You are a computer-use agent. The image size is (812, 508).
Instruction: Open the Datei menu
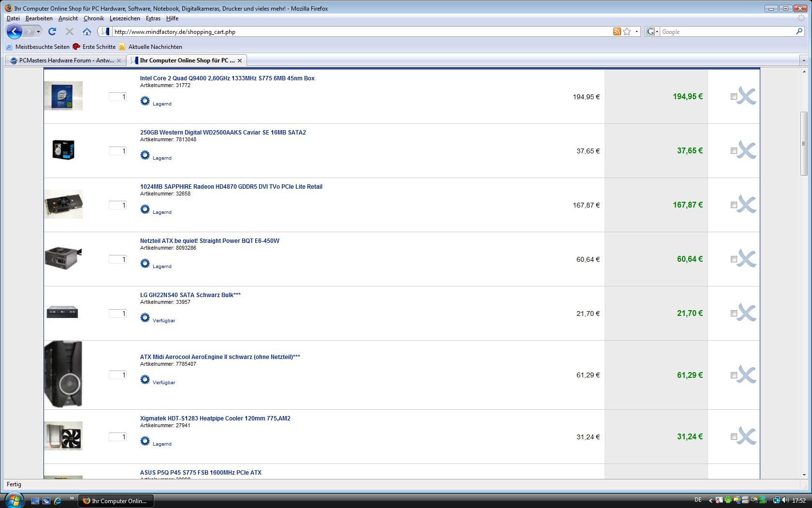[x=13, y=18]
